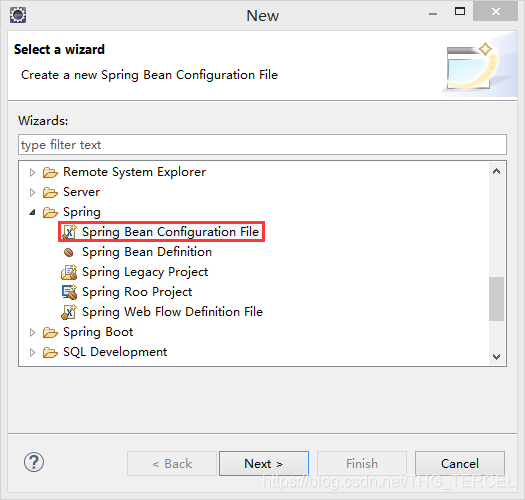Maximize the New dialog window
The height and width of the screenshot is (500, 525).
point(460,12)
